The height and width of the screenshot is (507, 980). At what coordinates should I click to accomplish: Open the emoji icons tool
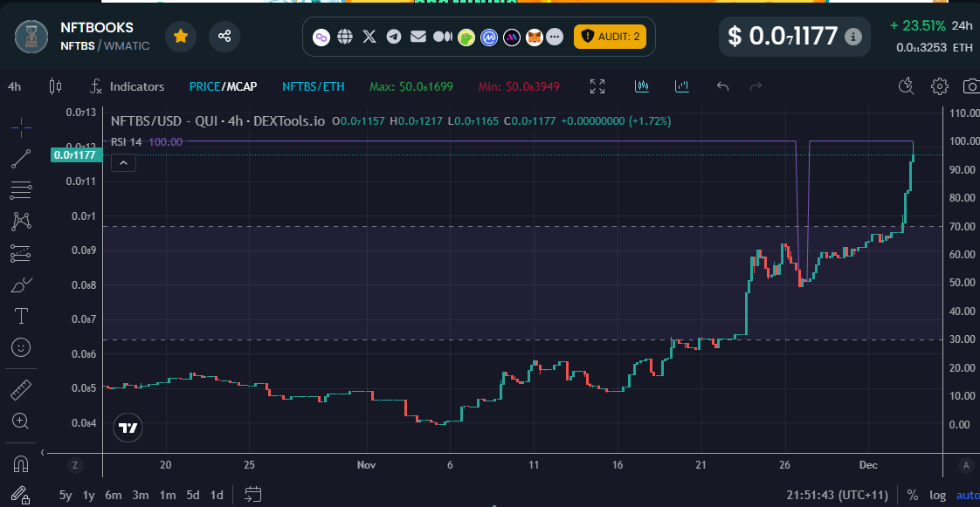tap(21, 347)
